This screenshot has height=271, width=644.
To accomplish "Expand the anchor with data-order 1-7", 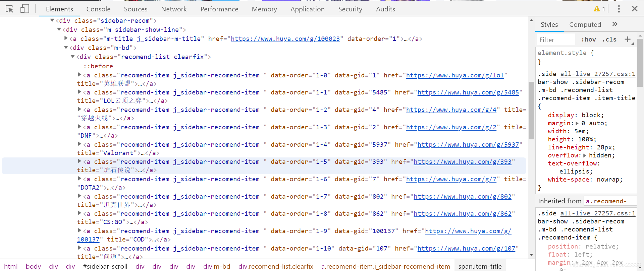I will pyautogui.click(x=80, y=196).
